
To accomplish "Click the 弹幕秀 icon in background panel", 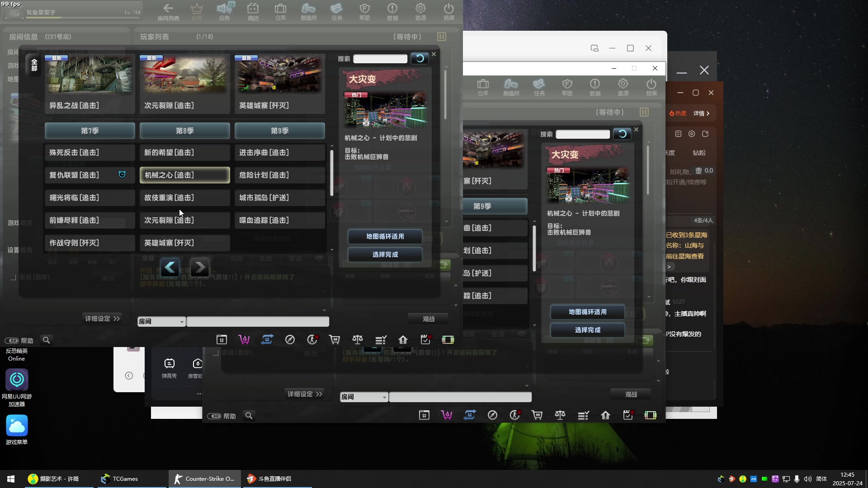I will pos(169,368).
